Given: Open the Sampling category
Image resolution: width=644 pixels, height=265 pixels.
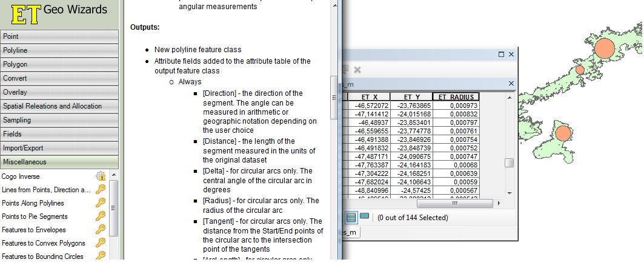Looking at the screenshot, I should [x=59, y=120].
